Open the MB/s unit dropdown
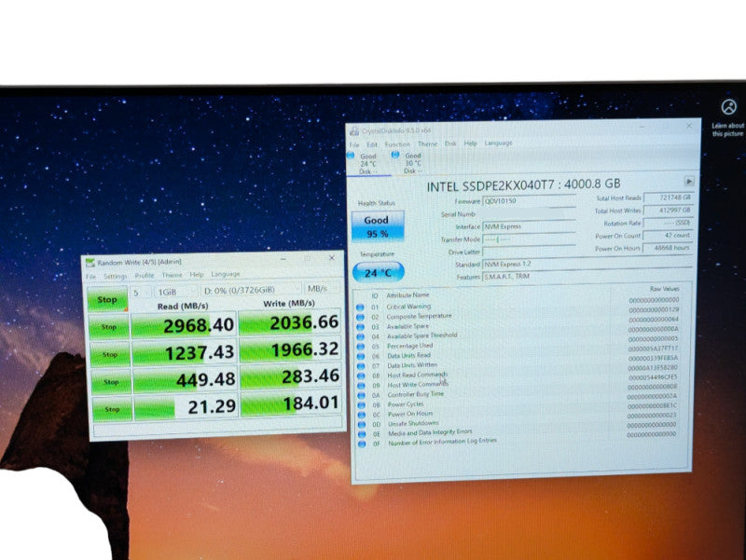 322,289
